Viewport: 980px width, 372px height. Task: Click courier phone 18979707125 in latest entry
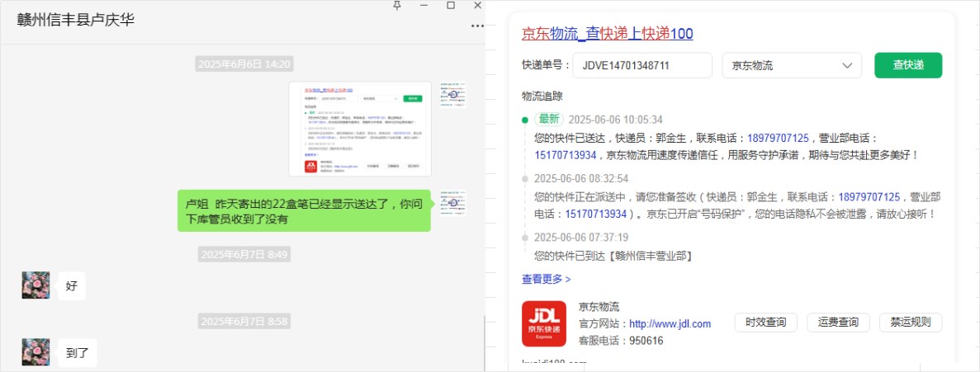pyautogui.click(x=778, y=138)
